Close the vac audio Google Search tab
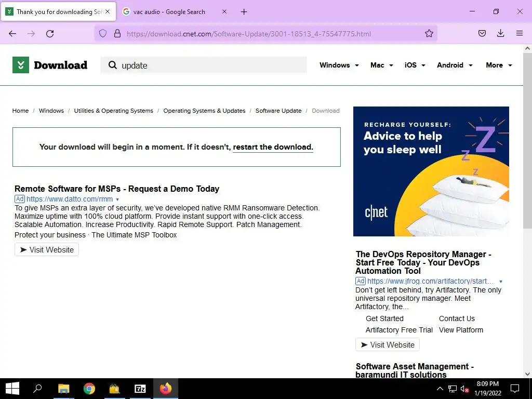 click(224, 11)
